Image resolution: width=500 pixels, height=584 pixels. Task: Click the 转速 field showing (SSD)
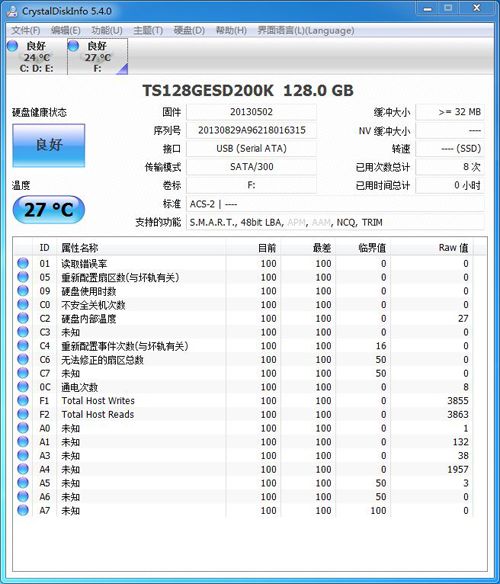(450, 148)
